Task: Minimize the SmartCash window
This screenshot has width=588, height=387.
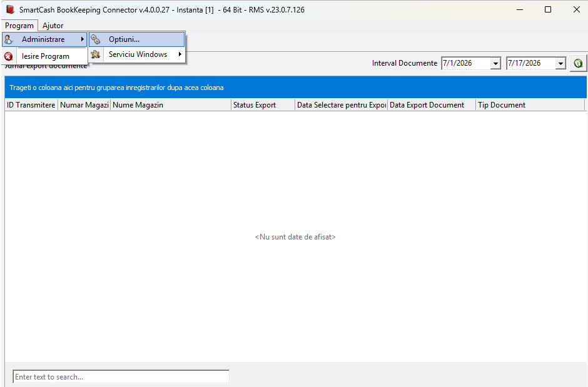Action: (x=519, y=9)
